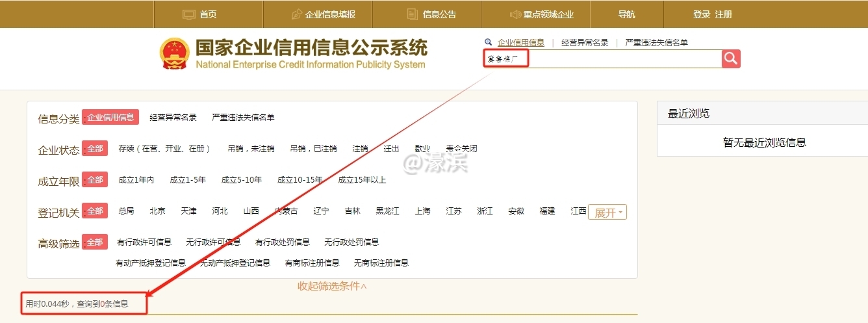868x323 pixels.
Task: Open 企业信息填报 menu item
Action: click(x=330, y=14)
